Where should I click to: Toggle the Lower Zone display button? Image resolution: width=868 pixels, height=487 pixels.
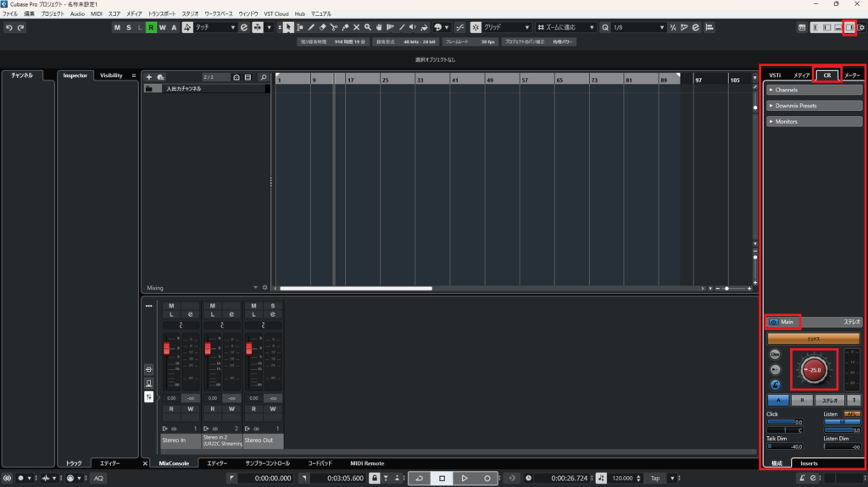(x=837, y=28)
